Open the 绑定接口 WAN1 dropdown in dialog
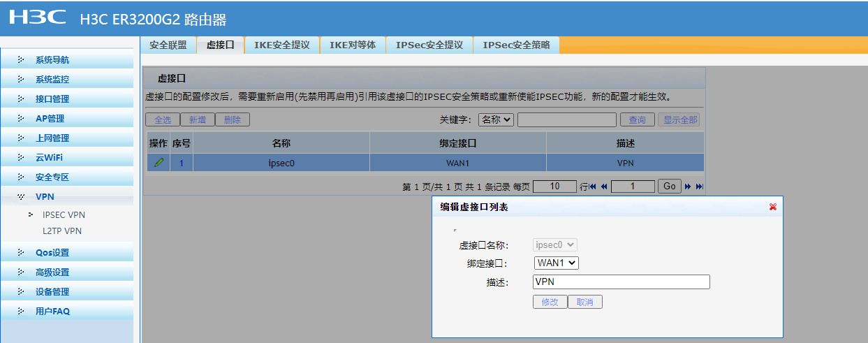 click(557, 263)
